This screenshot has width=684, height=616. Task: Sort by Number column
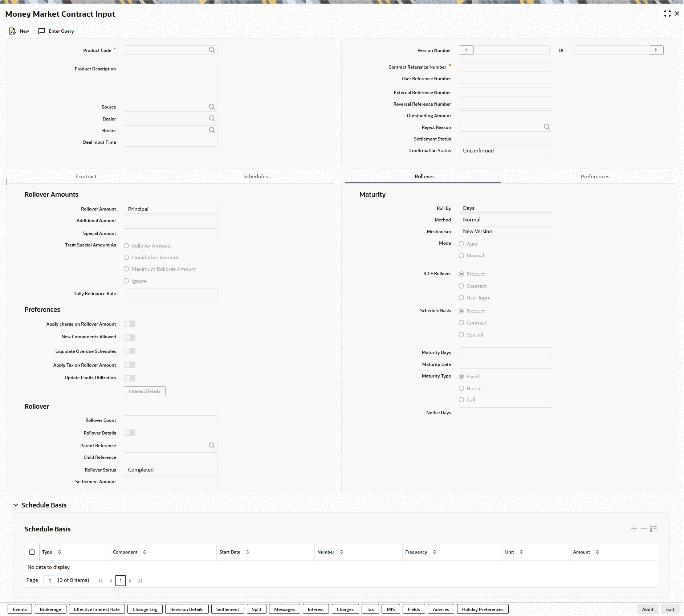pos(342,552)
